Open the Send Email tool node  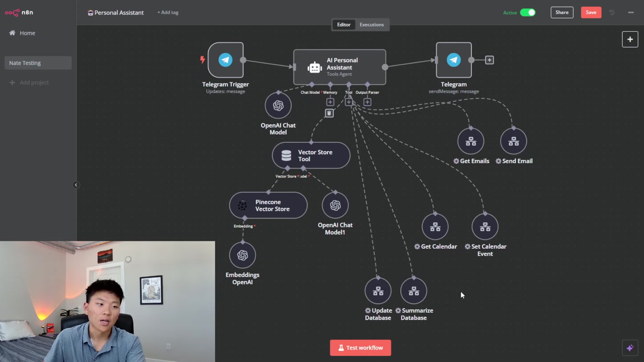click(x=514, y=141)
